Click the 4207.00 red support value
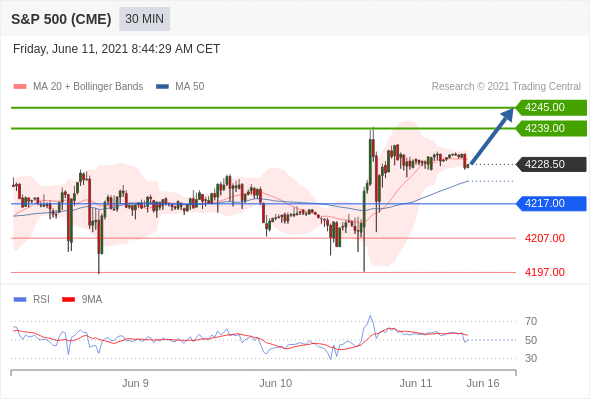590x400 pixels. point(544,238)
